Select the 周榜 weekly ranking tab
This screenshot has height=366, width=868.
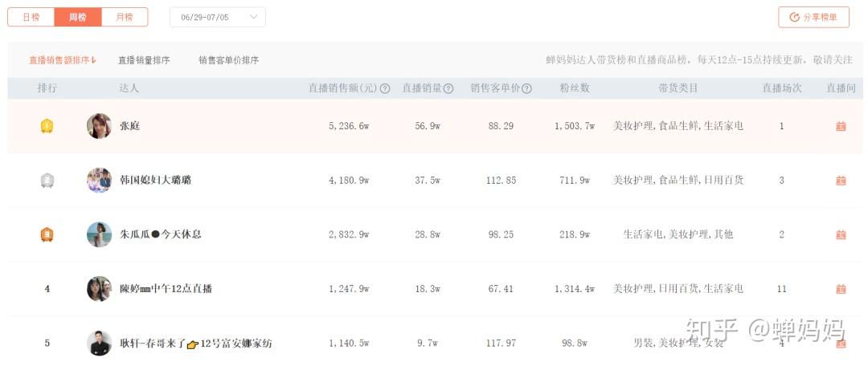[77, 17]
